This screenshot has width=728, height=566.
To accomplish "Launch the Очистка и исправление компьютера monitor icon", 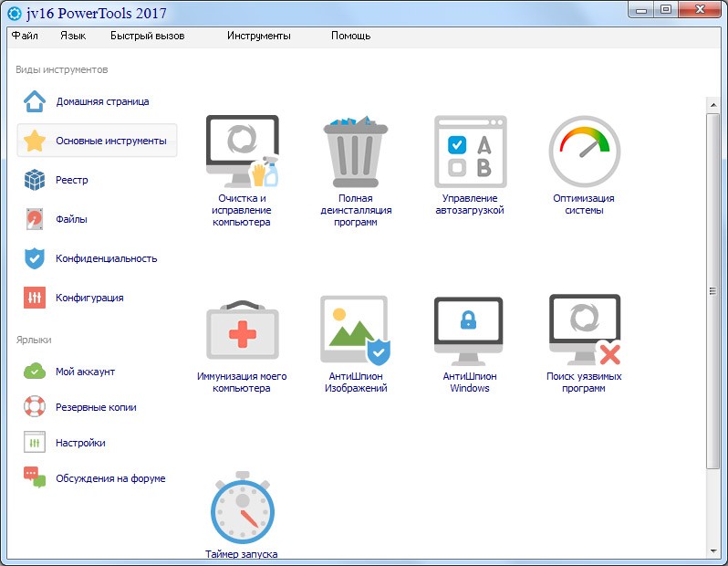I will [x=242, y=152].
